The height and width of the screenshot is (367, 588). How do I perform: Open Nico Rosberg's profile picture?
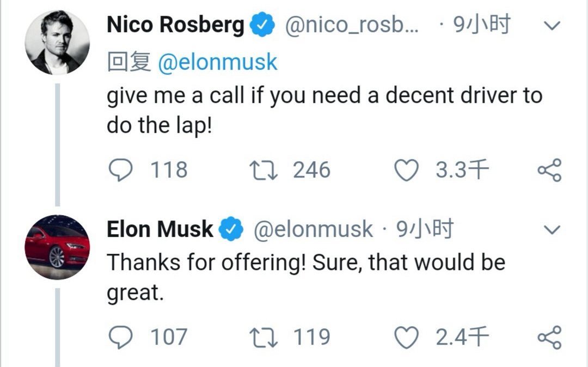(x=57, y=42)
